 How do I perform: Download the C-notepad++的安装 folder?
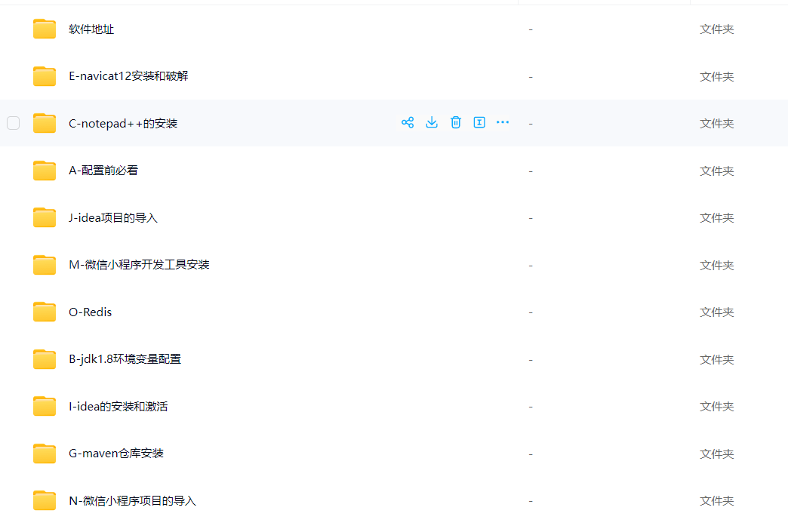coord(432,122)
